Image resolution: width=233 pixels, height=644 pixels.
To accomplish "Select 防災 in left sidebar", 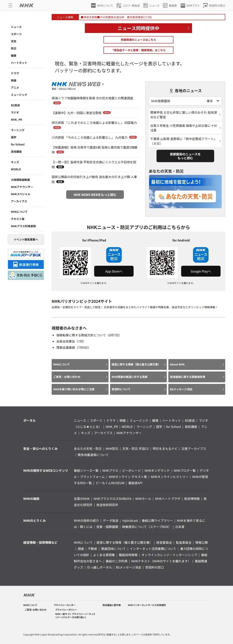I will coord(14,48).
